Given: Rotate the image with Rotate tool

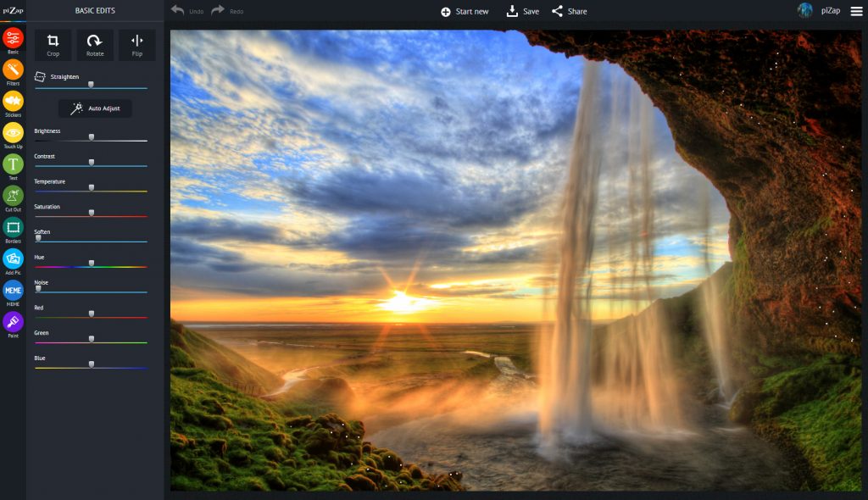Looking at the screenshot, I should (x=95, y=45).
